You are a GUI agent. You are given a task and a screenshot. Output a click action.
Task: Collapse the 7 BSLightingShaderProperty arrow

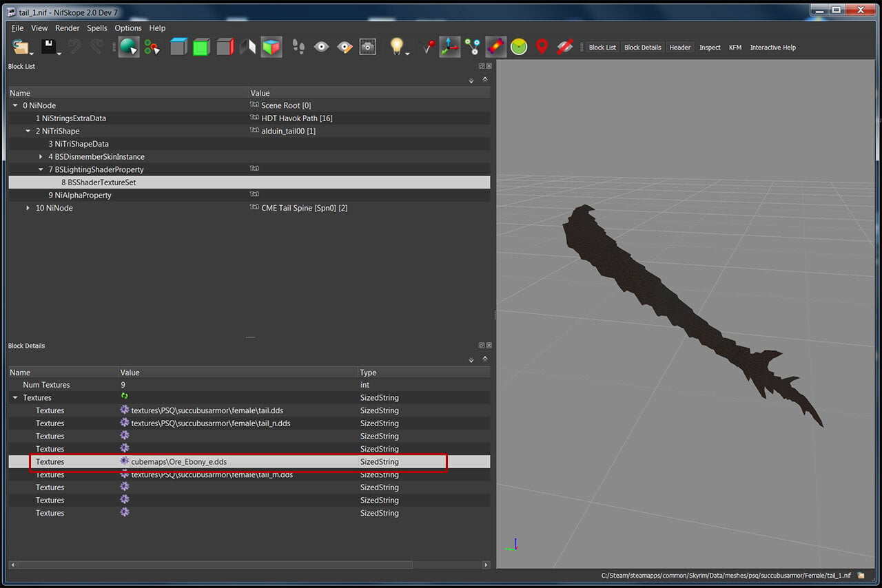(x=41, y=169)
